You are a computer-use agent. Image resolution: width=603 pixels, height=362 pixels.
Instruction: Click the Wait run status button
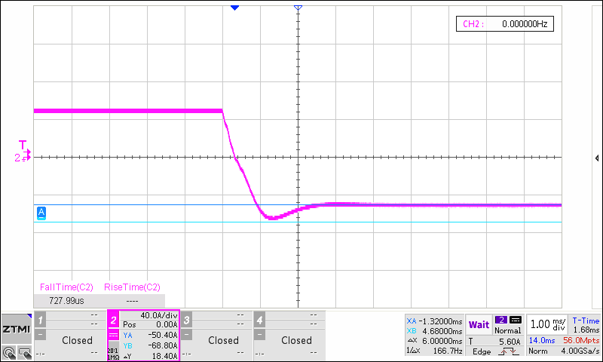[x=479, y=325]
